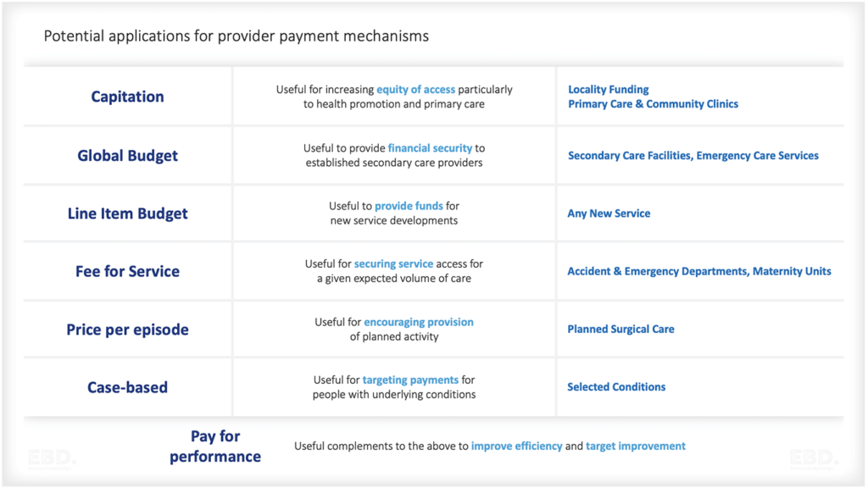
Task: Click the Global Budget heading
Action: click(x=127, y=156)
